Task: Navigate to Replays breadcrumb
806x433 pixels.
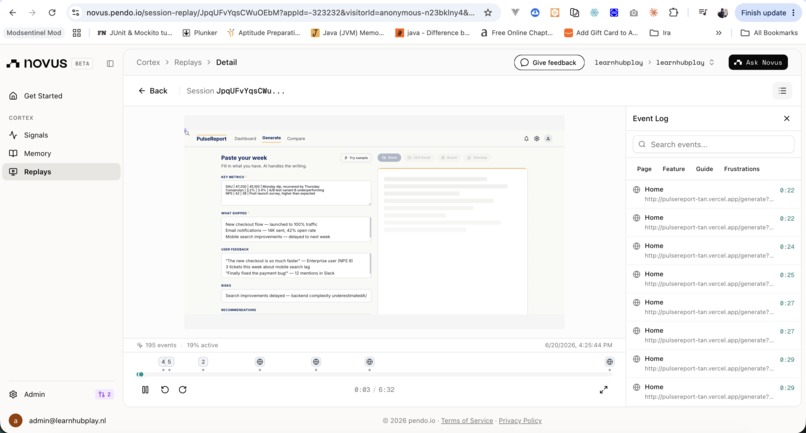Action: 188,62
